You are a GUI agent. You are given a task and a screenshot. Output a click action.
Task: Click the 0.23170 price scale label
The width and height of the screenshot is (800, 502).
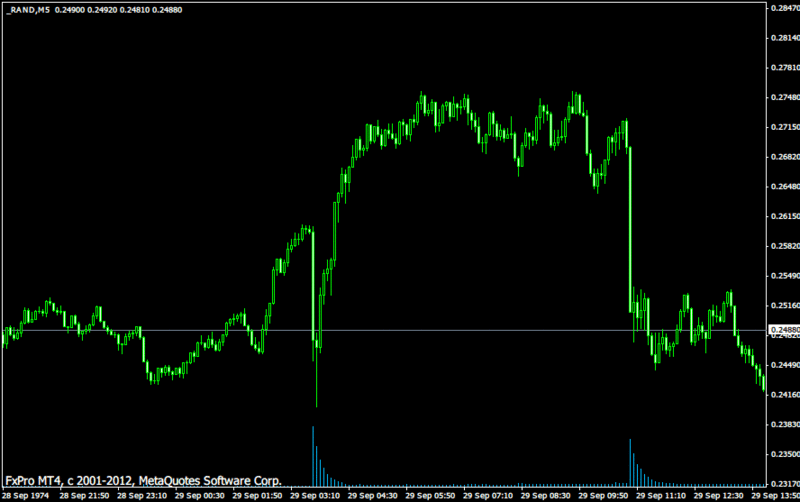pos(785,483)
